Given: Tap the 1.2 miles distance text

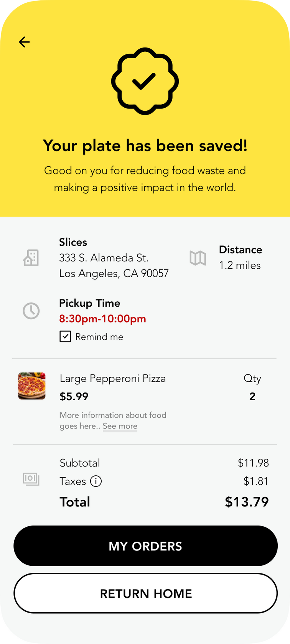Looking at the screenshot, I should click(240, 265).
